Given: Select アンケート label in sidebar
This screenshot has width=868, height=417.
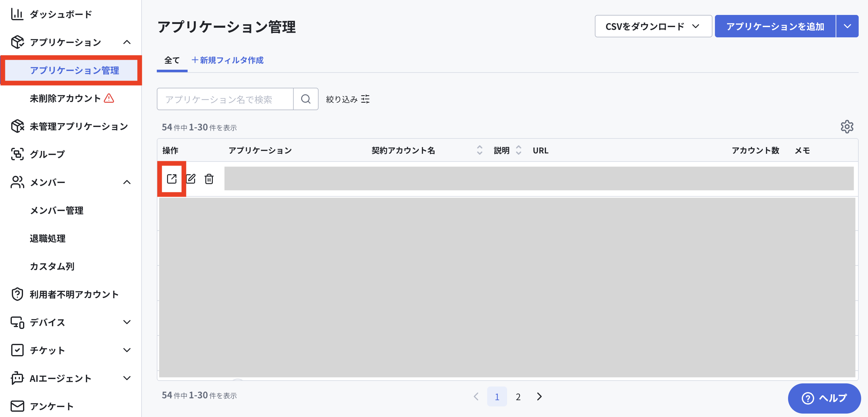Looking at the screenshot, I should coord(52,406).
